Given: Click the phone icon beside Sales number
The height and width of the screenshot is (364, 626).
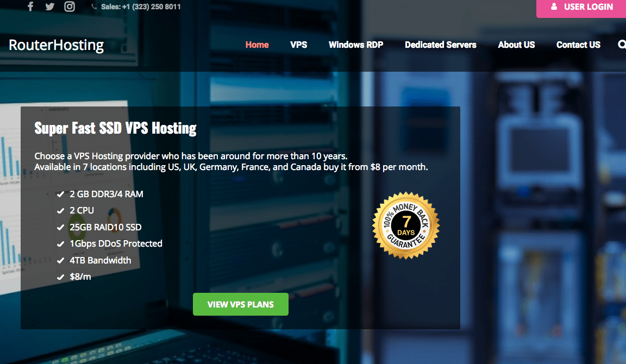Looking at the screenshot, I should 94,7.
